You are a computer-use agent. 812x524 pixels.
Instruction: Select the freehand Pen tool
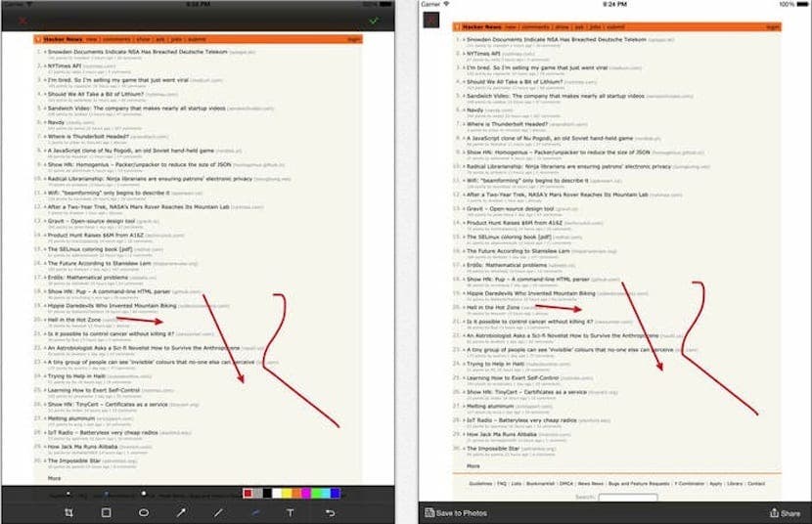pos(255,512)
